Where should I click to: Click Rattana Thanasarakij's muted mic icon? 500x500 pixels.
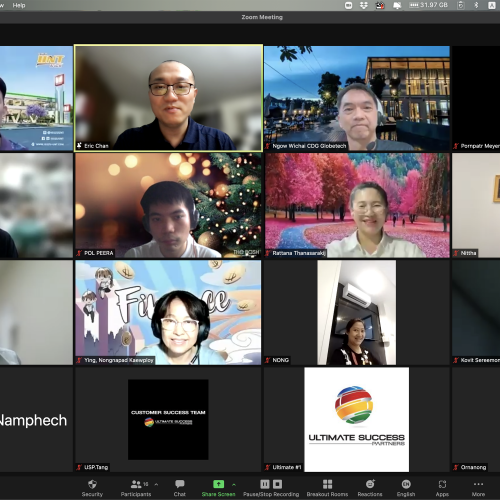pyautogui.click(x=267, y=253)
